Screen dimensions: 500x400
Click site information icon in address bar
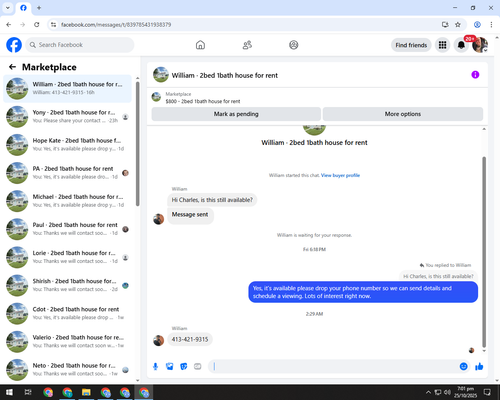53,25
